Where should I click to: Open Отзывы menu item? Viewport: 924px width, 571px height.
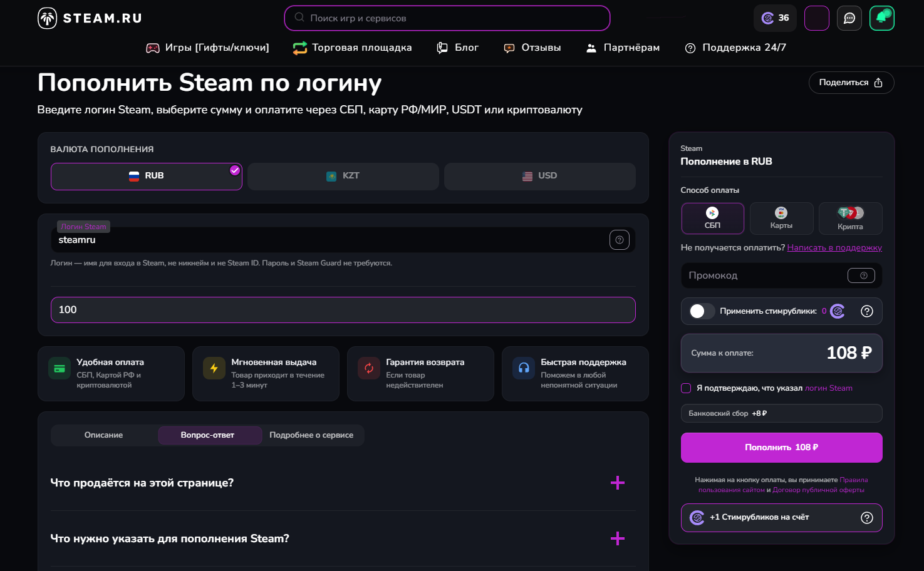click(532, 48)
